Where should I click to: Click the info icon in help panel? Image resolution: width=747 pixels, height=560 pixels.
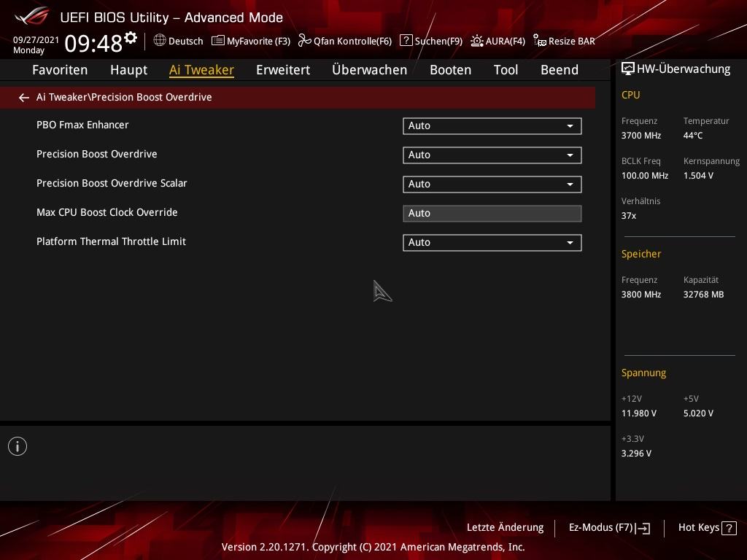point(18,446)
